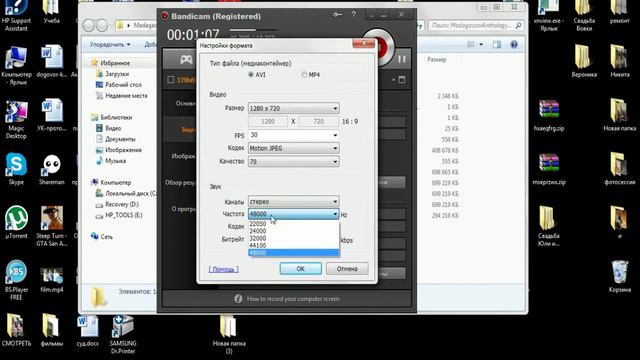Choose 22050 in the frequency list
Screen dimensions: 640x360
pyautogui.click(x=293, y=224)
